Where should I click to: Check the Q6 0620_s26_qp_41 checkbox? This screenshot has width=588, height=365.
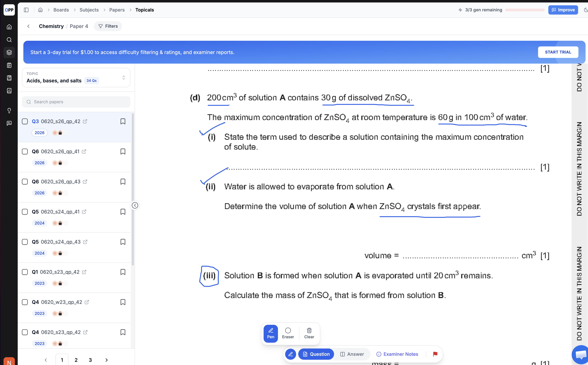(25, 152)
